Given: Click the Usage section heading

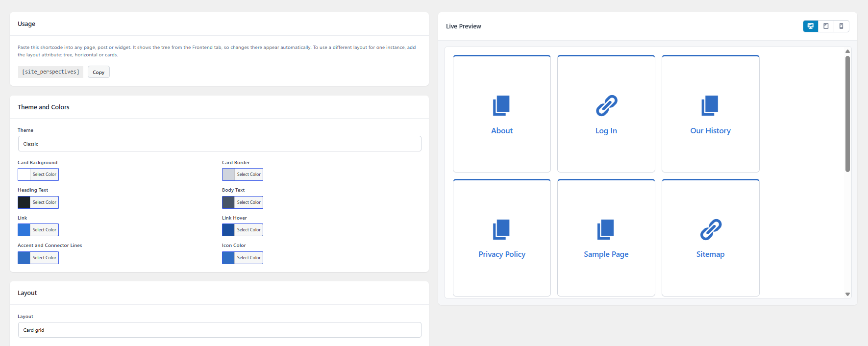Looking at the screenshot, I should [x=26, y=24].
